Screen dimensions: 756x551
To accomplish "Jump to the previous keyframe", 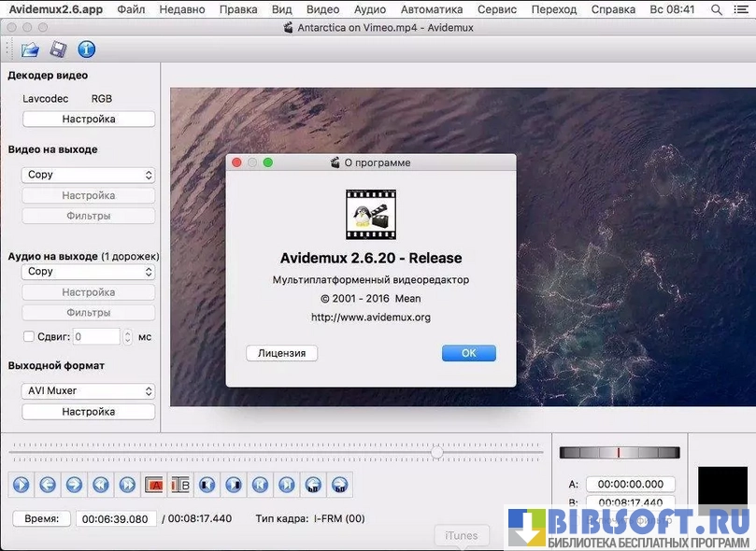I will point(101,485).
